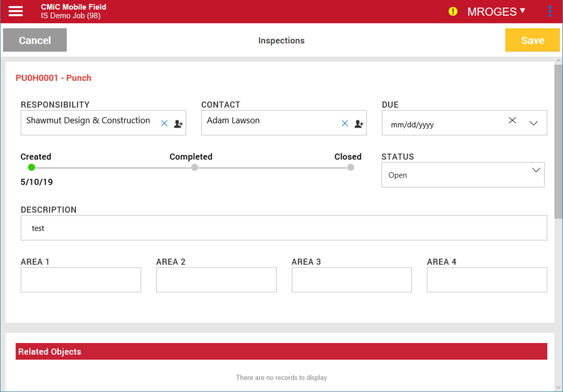Clear the Responsibility field value
The image size is (563, 392).
164,124
